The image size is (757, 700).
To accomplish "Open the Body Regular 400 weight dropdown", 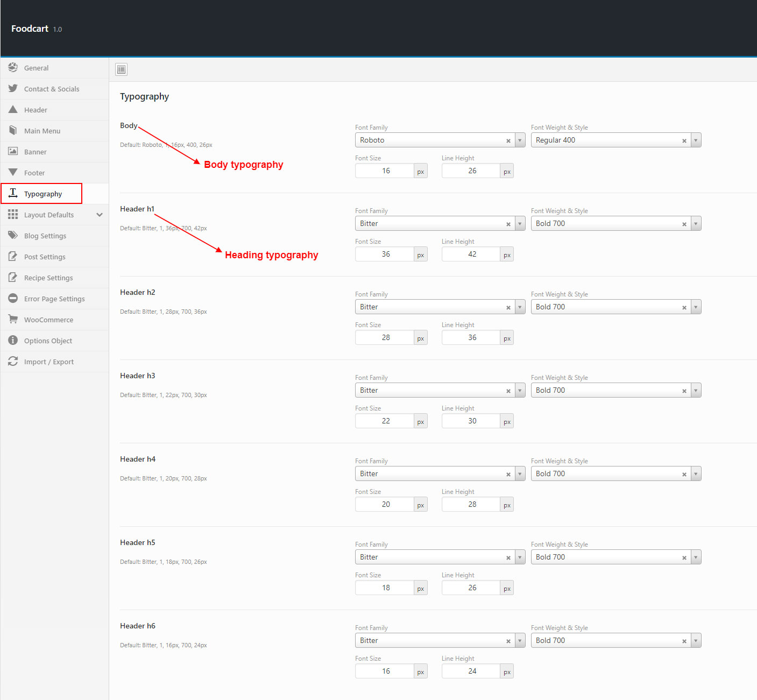I will pos(696,140).
